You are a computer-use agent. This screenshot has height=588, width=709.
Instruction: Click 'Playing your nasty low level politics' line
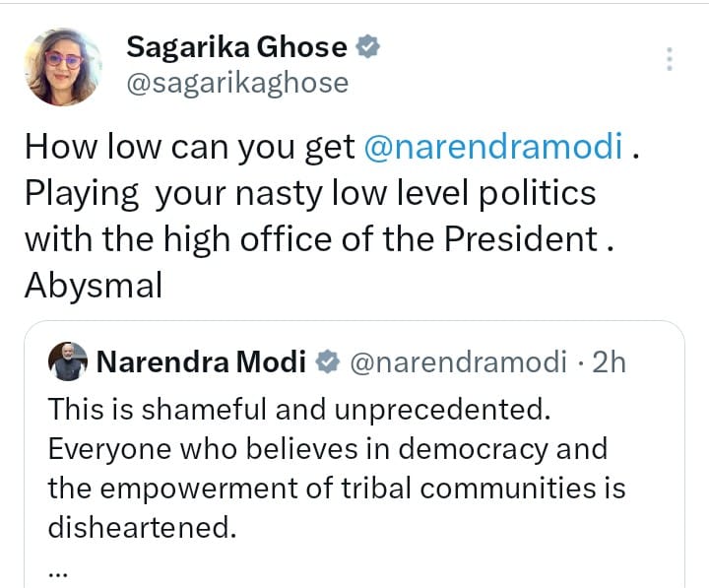(310, 193)
